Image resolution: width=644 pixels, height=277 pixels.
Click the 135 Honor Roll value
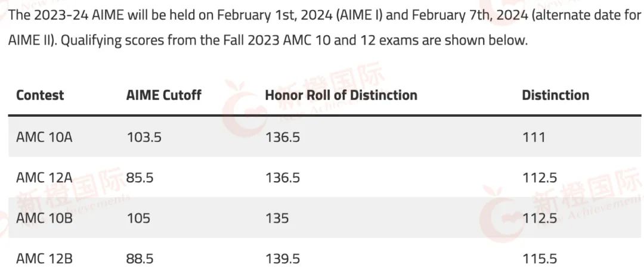click(277, 218)
